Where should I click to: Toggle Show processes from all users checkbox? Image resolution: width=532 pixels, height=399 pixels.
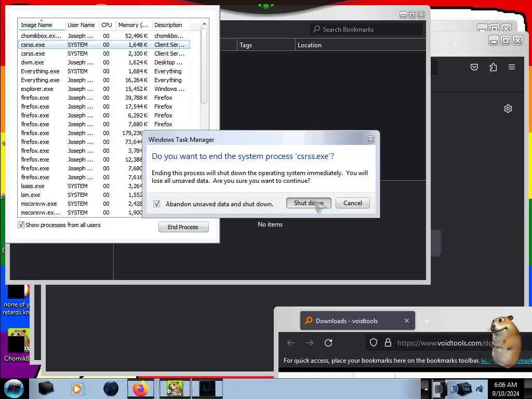tap(21, 224)
